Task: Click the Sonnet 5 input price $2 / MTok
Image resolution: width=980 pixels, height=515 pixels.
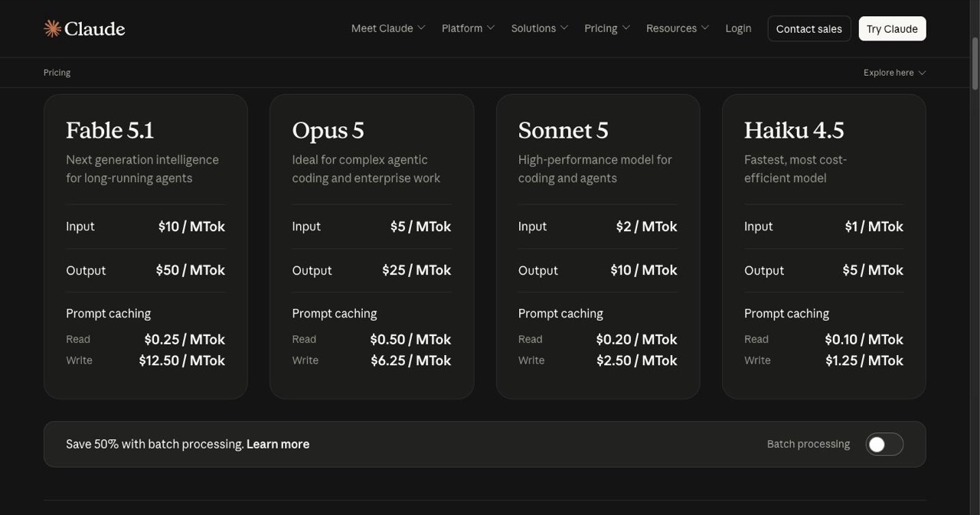Action: (x=647, y=227)
